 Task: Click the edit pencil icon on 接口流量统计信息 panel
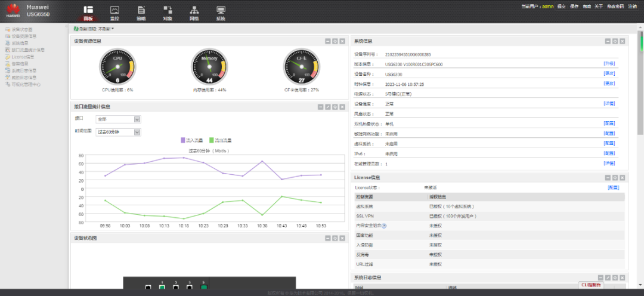(x=327, y=107)
